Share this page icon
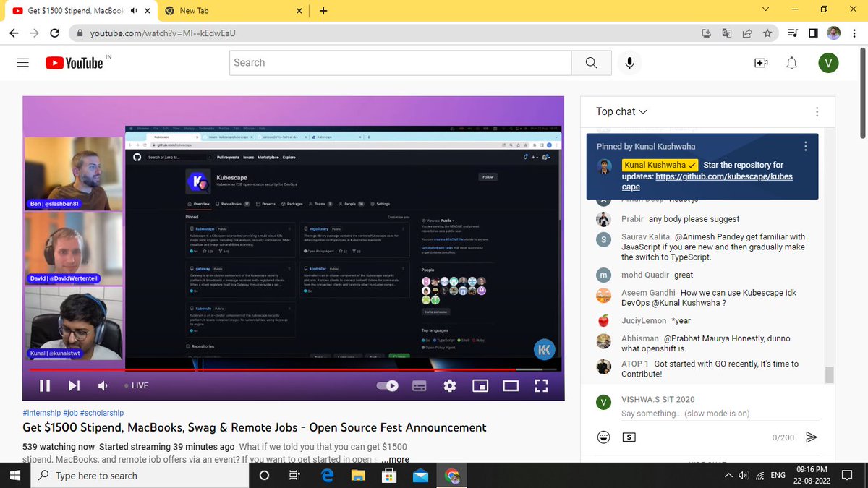The image size is (868, 488). [x=747, y=33]
